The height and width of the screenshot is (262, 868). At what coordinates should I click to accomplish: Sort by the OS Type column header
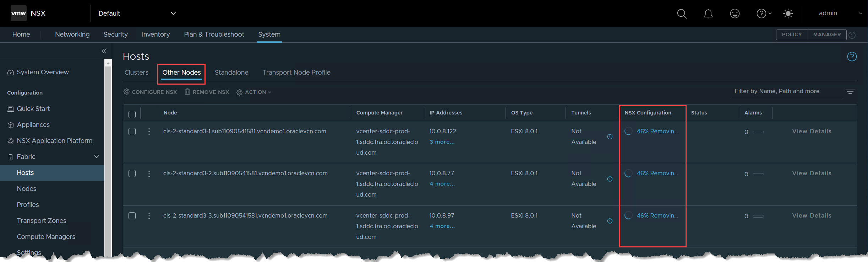click(522, 113)
